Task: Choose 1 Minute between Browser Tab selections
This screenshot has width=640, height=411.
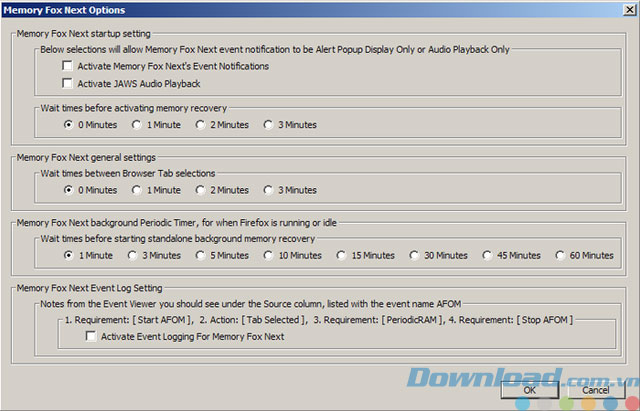Action: click(136, 190)
